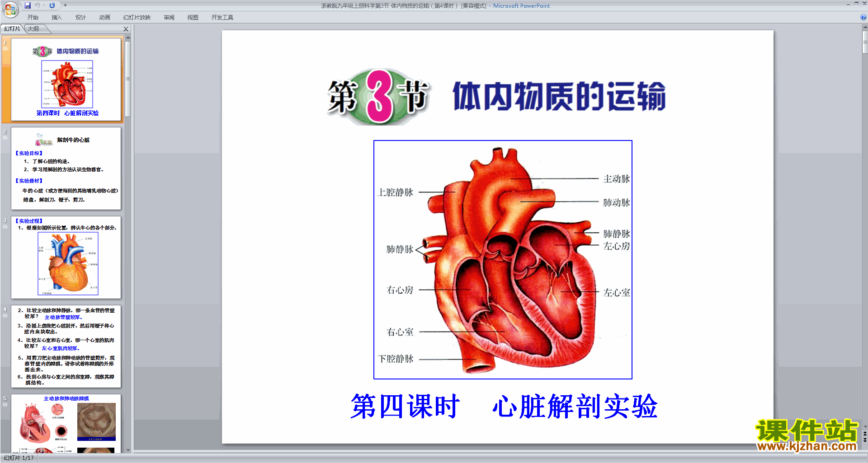868x463 pixels.
Task: Open the 视图 ribbon tab
Action: click(x=193, y=18)
